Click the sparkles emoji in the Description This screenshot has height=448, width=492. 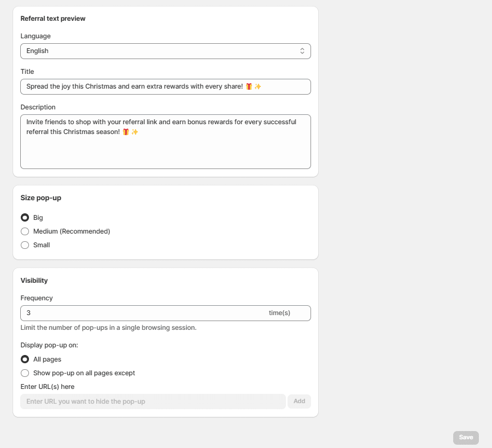click(134, 132)
